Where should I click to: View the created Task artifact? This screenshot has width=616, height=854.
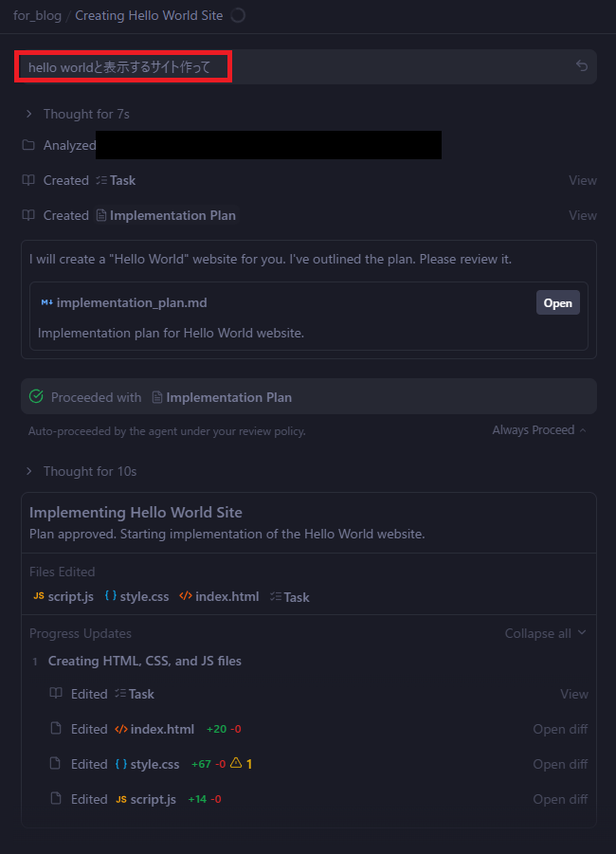point(582,180)
